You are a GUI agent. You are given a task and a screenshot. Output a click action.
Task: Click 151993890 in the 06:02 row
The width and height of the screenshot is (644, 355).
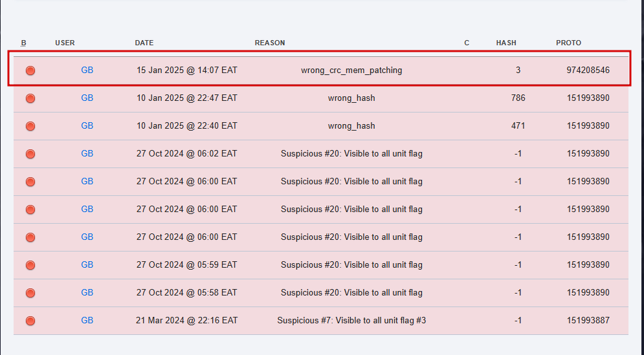[588, 153]
